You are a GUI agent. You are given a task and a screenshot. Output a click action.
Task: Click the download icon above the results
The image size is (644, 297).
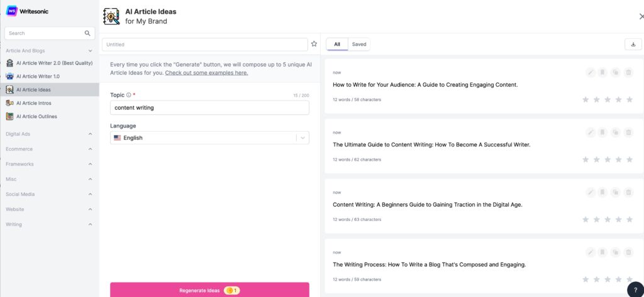633,44
